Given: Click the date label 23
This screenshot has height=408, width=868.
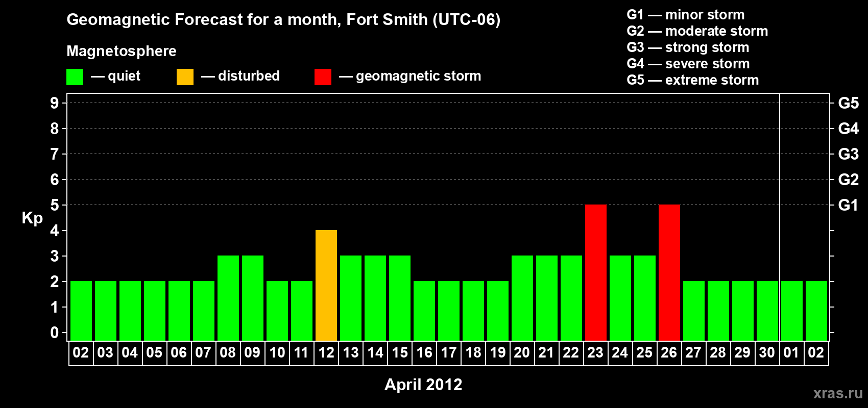Looking at the screenshot, I should (596, 353).
